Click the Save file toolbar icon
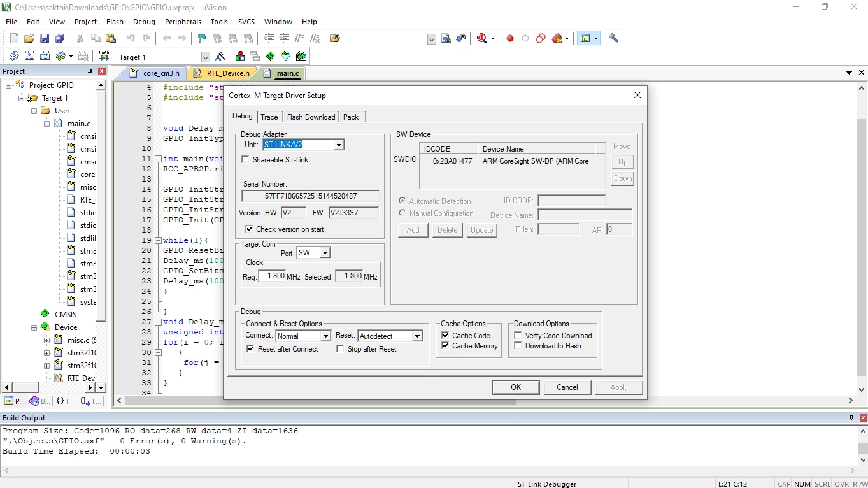 point(45,38)
